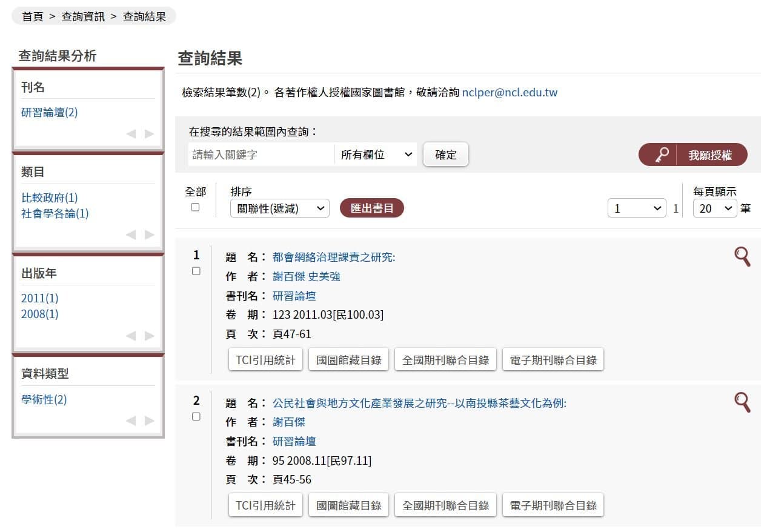Open 國圖館藏目錄 for result 1

click(349, 359)
